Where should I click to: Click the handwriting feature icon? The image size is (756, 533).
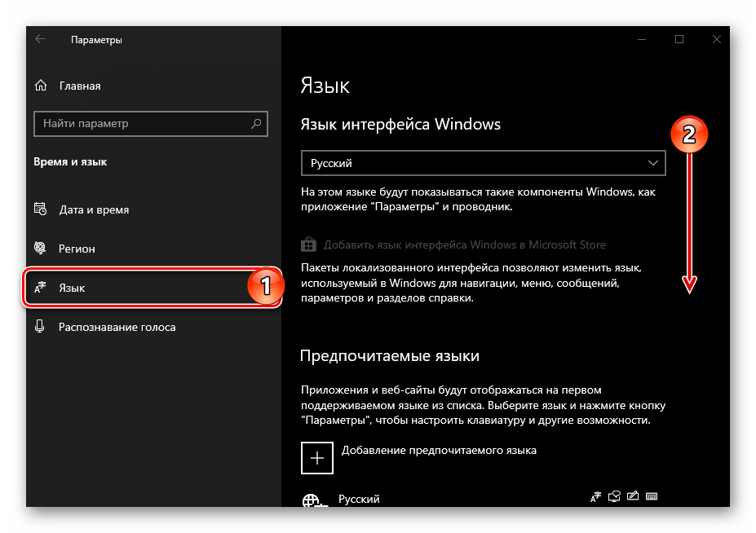(634, 497)
